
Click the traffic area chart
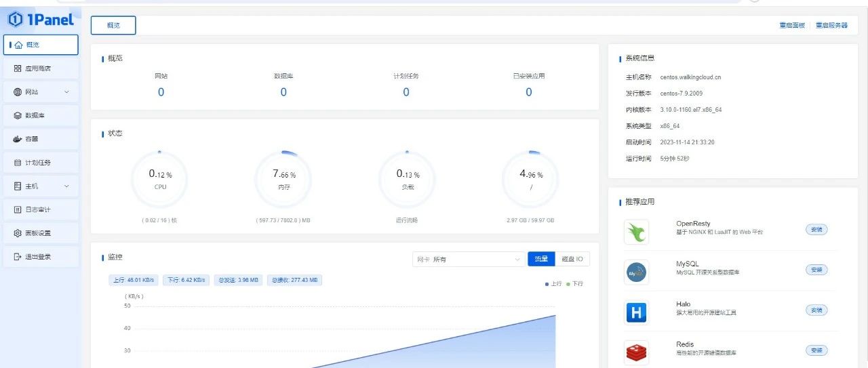coord(344,335)
